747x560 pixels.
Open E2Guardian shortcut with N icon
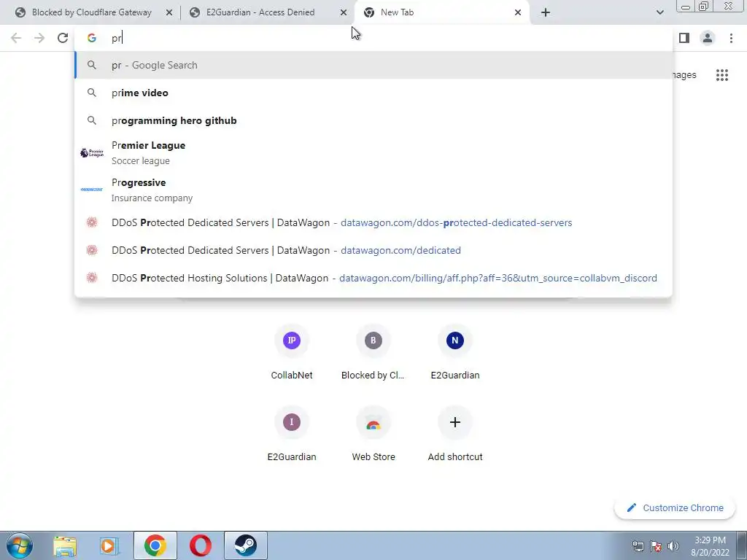point(455,352)
